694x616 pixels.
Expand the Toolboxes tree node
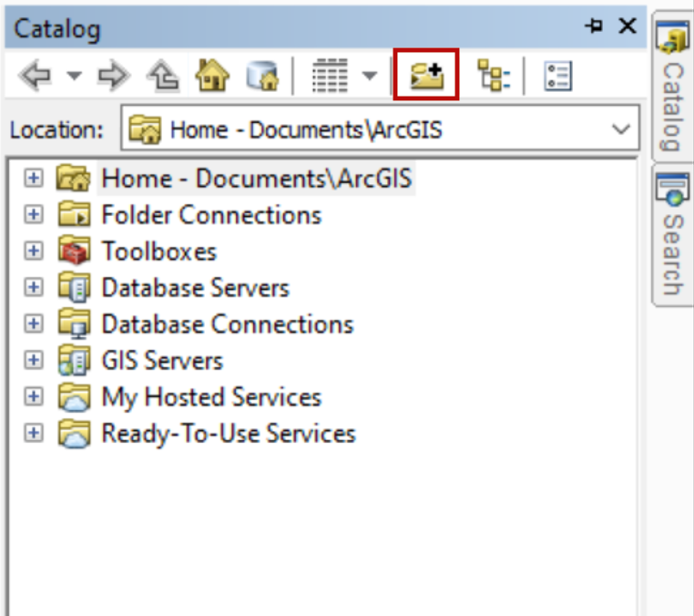pos(34,252)
